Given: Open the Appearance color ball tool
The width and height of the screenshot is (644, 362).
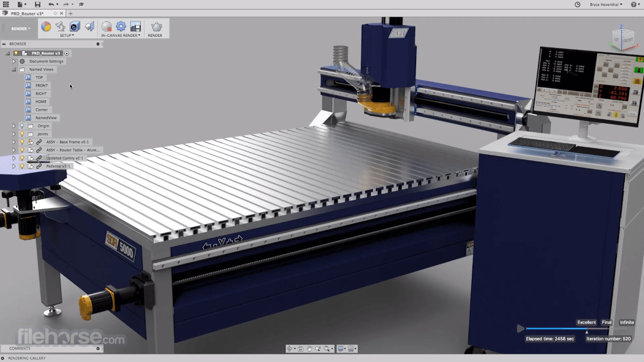Looking at the screenshot, I should [x=46, y=27].
